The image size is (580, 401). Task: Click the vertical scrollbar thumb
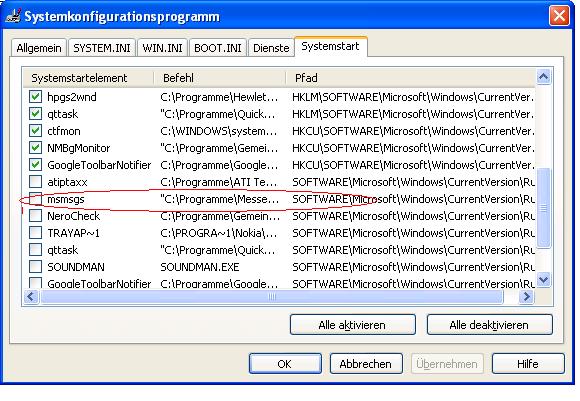(543, 207)
